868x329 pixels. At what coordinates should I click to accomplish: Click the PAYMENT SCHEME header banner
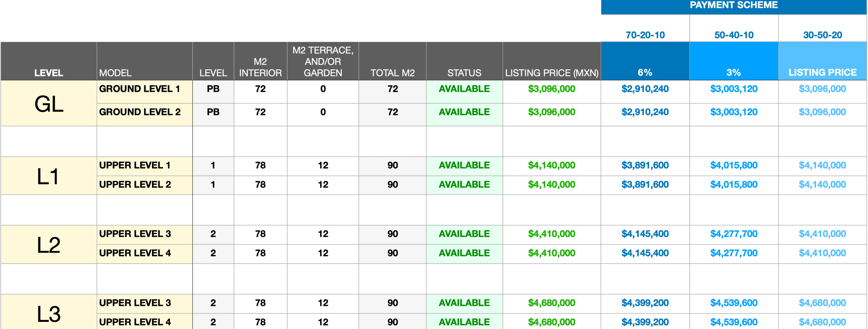point(733,6)
